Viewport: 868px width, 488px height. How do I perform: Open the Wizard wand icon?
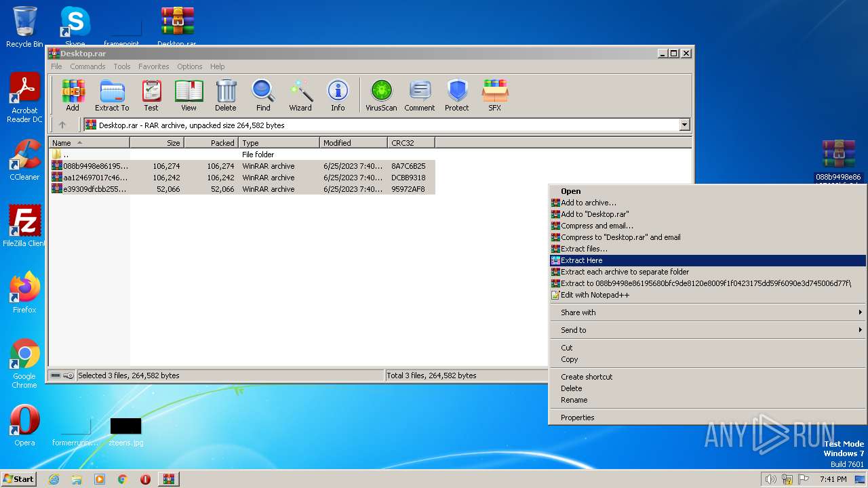pos(300,95)
